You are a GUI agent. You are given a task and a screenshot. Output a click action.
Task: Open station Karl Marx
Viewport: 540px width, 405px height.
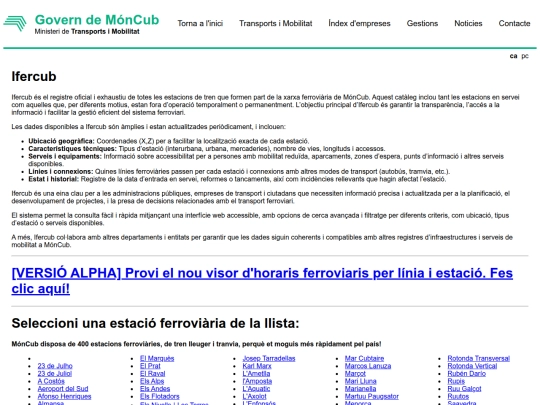pos(257,366)
